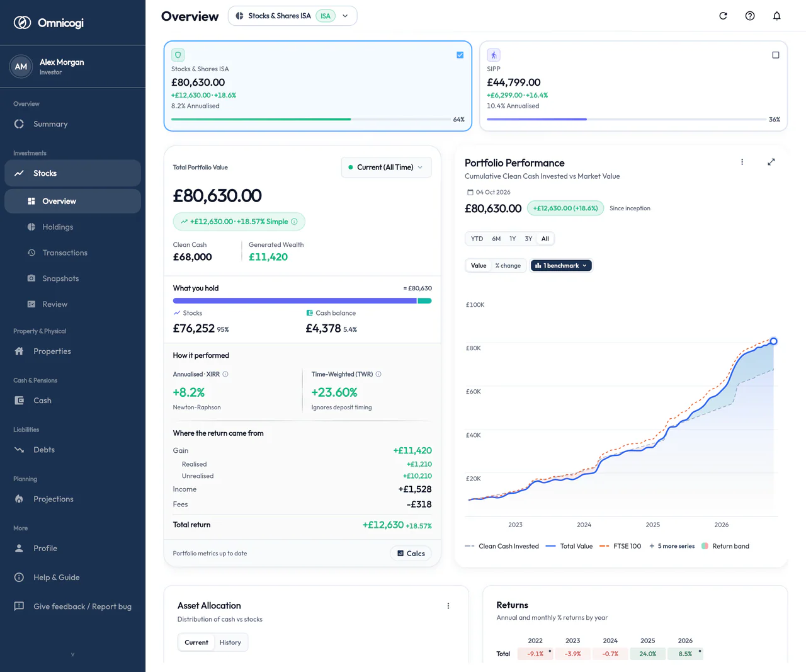Click the shield icon on Stocks & Shares ISA card
This screenshot has height=672, width=806.
pos(178,55)
